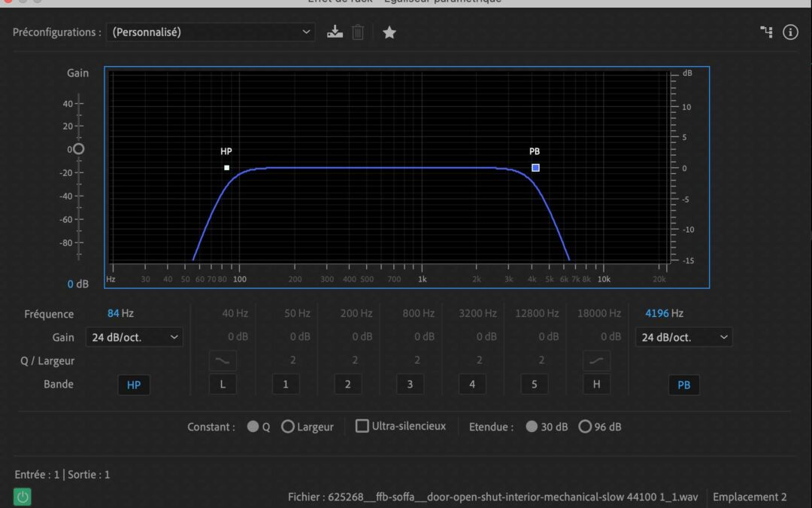Click the master gain slider knob

78,149
